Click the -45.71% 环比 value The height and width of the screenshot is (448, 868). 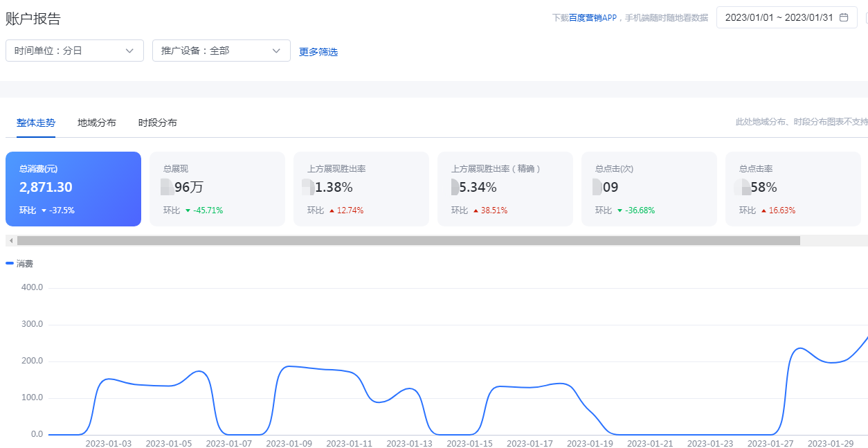208,210
